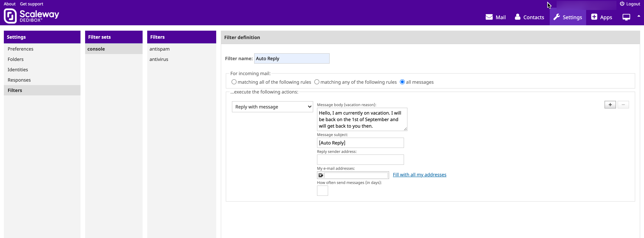Open the Apps plus icon
The image size is (644, 238).
[x=594, y=17]
